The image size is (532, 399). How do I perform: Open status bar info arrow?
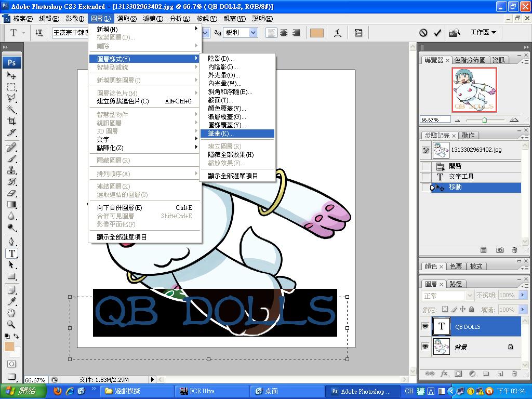[152, 380]
